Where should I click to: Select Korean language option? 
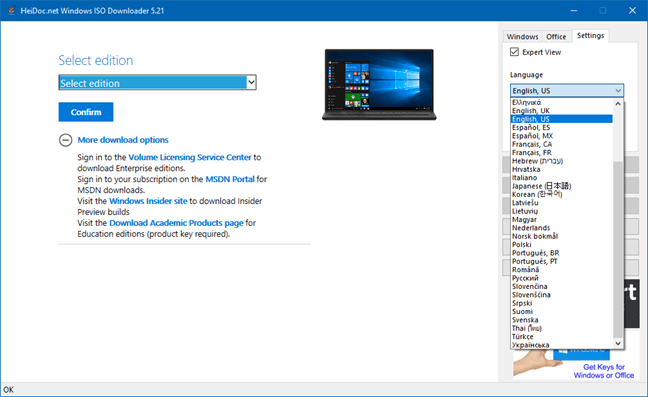(x=561, y=194)
